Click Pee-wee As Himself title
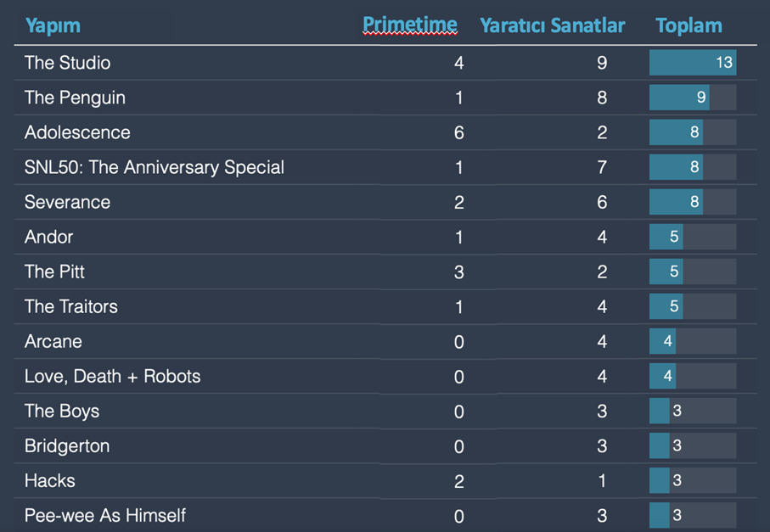This screenshot has height=532, width=770. click(x=105, y=515)
